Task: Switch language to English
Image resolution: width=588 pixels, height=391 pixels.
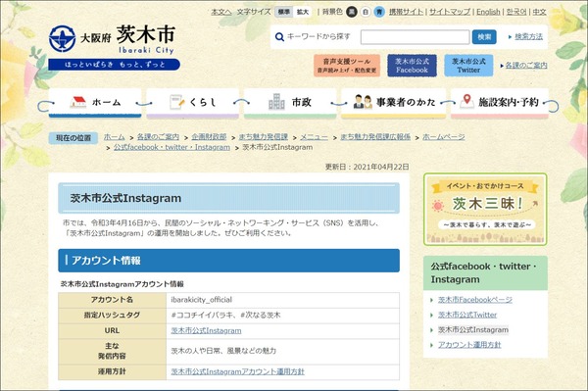Action: point(488,12)
